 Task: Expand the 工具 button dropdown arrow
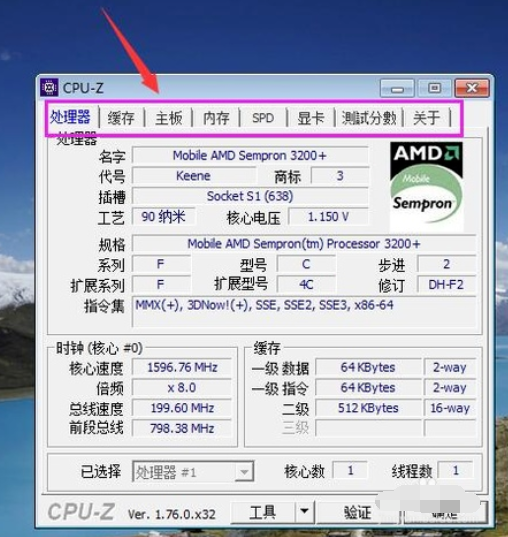point(304,511)
